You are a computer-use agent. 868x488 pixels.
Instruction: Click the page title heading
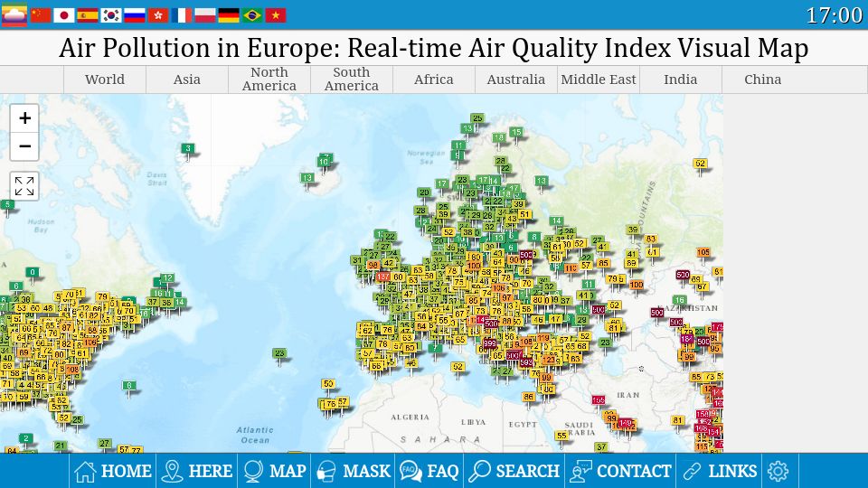434,48
